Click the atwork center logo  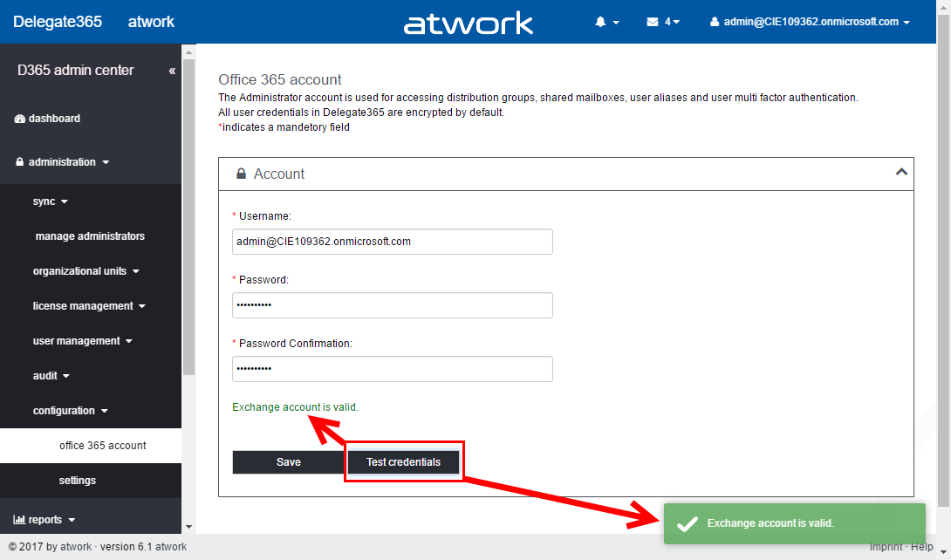(469, 23)
